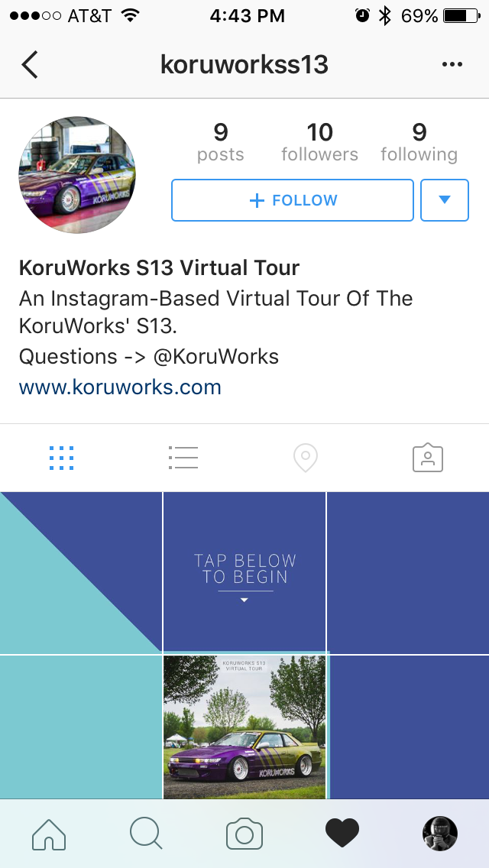This screenshot has height=868, width=489.
Task: Open the purple KoruWorks S13 car post
Action: [x=244, y=727]
